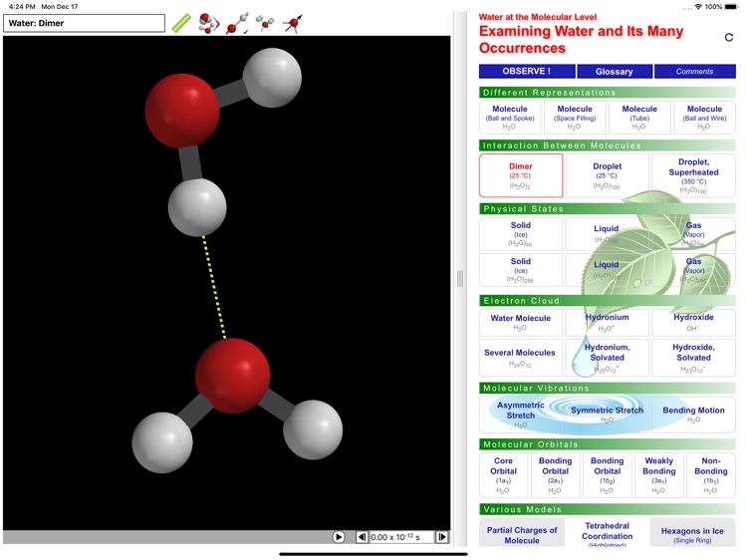Show the Bonding Orbital (2a1)
Image resolution: width=747 pixels, height=560 pixels.
pyautogui.click(x=555, y=475)
